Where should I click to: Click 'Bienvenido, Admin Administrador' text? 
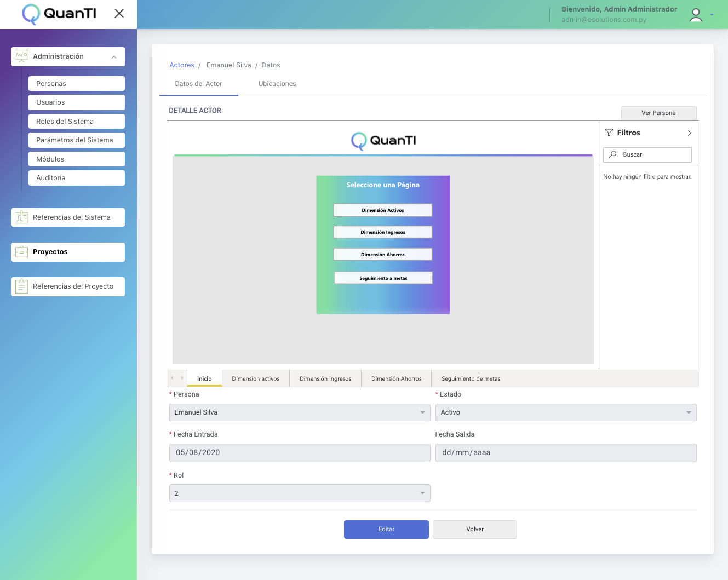point(619,9)
